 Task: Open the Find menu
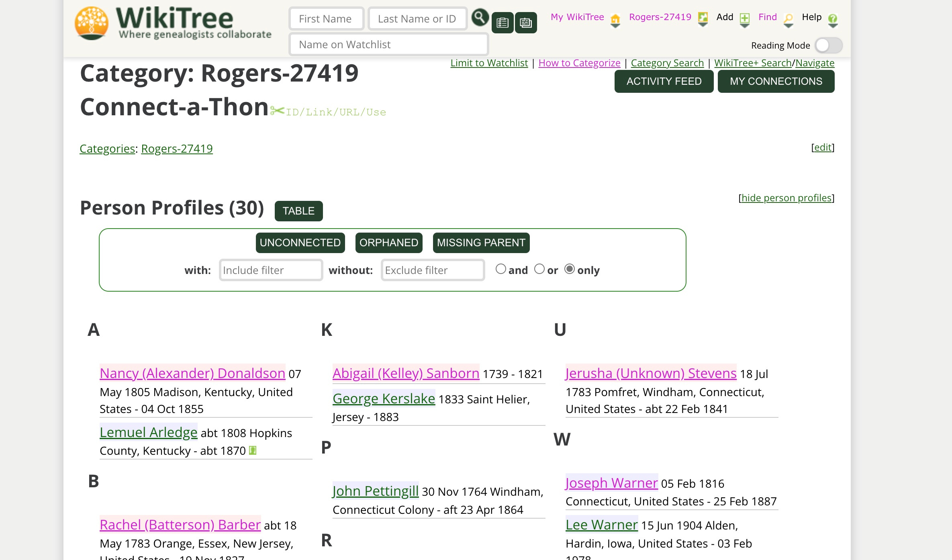(767, 17)
